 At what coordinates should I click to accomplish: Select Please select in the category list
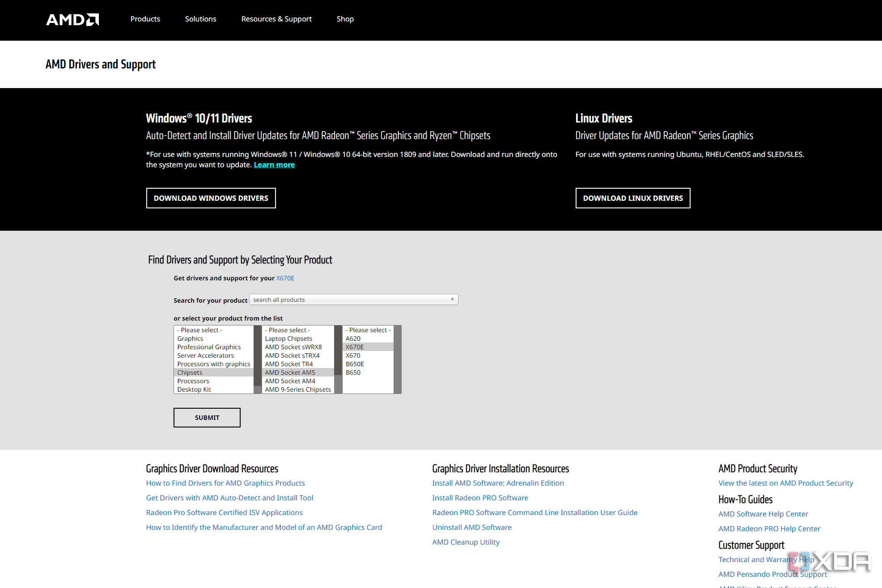[x=214, y=330]
